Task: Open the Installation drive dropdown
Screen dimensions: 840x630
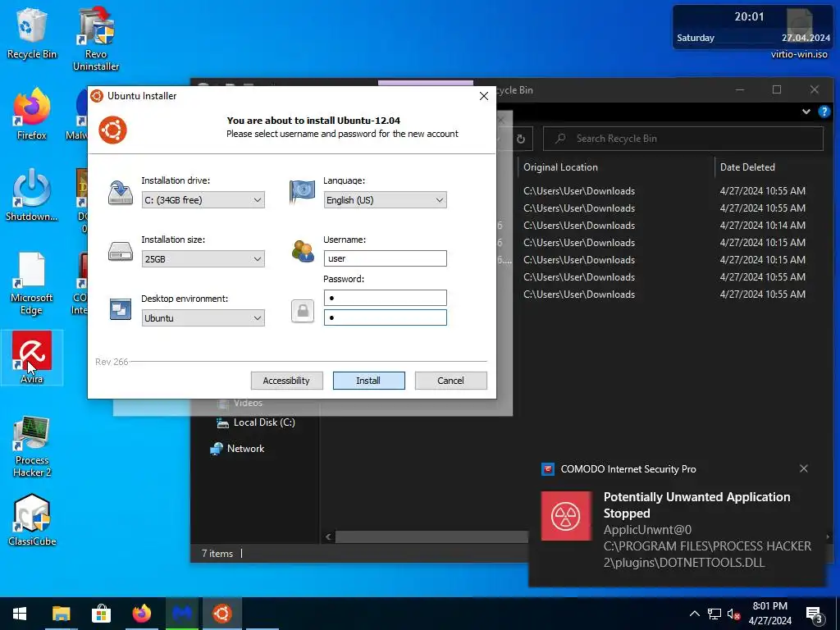Action: click(203, 200)
